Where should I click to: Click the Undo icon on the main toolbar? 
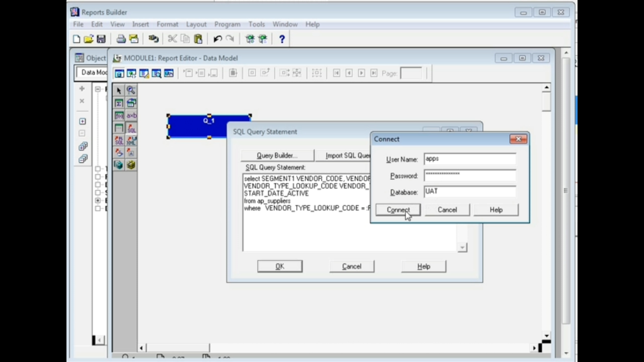click(x=217, y=39)
